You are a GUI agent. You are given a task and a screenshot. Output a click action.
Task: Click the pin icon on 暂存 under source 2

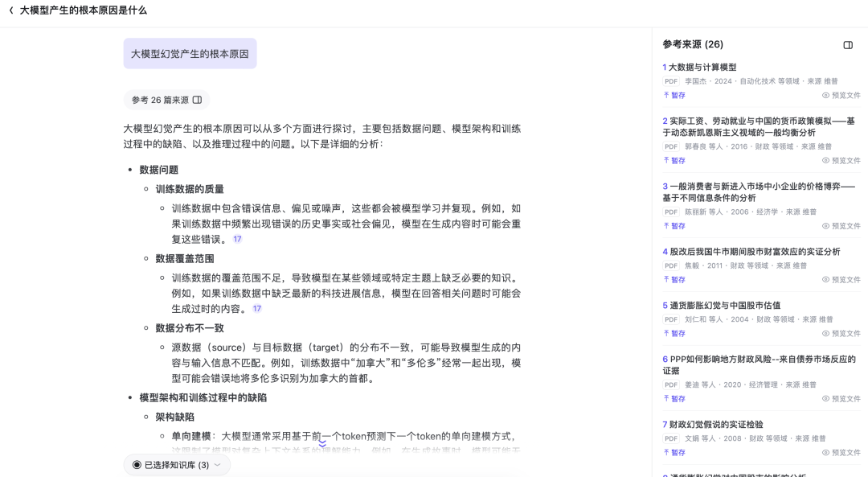pyautogui.click(x=666, y=160)
